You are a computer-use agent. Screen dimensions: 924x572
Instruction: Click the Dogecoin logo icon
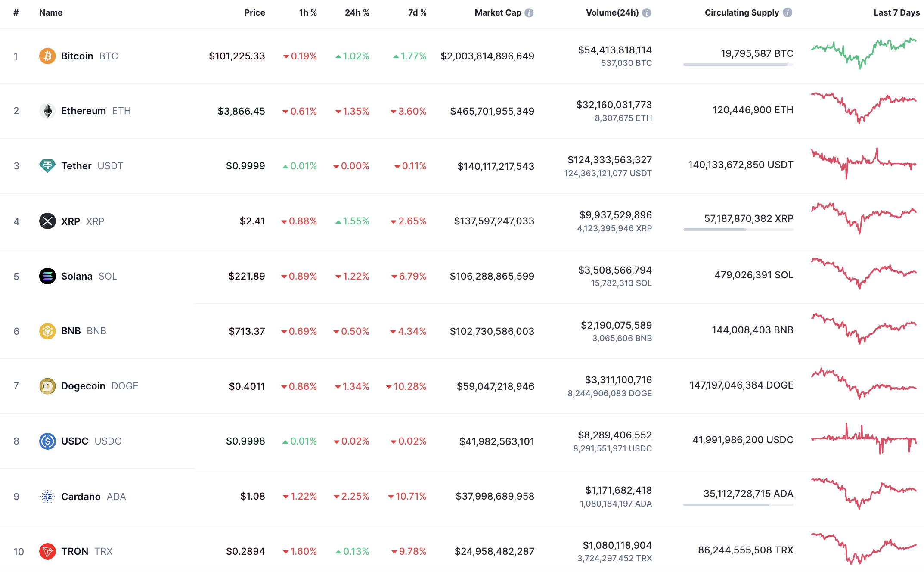click(47, 386)
